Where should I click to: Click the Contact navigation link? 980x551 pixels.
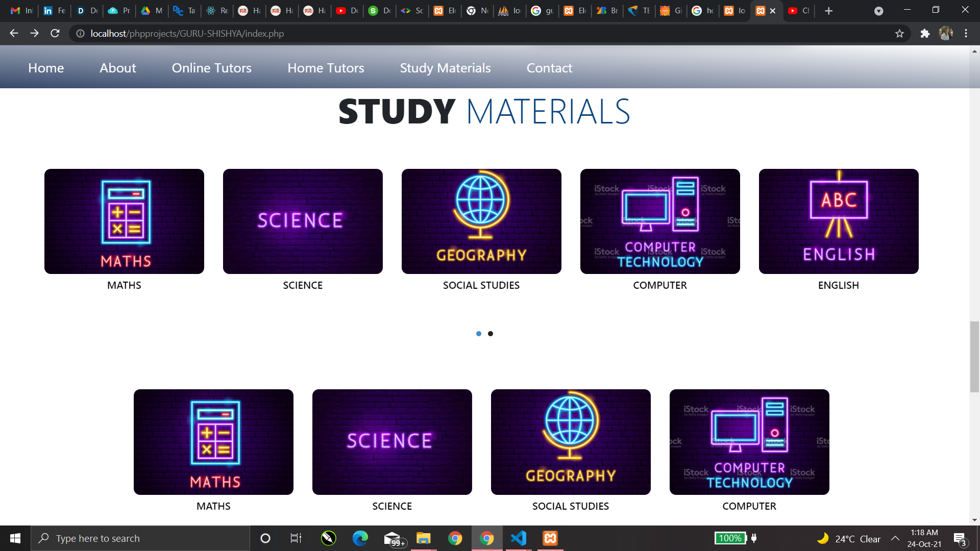(x=549, y=68)
